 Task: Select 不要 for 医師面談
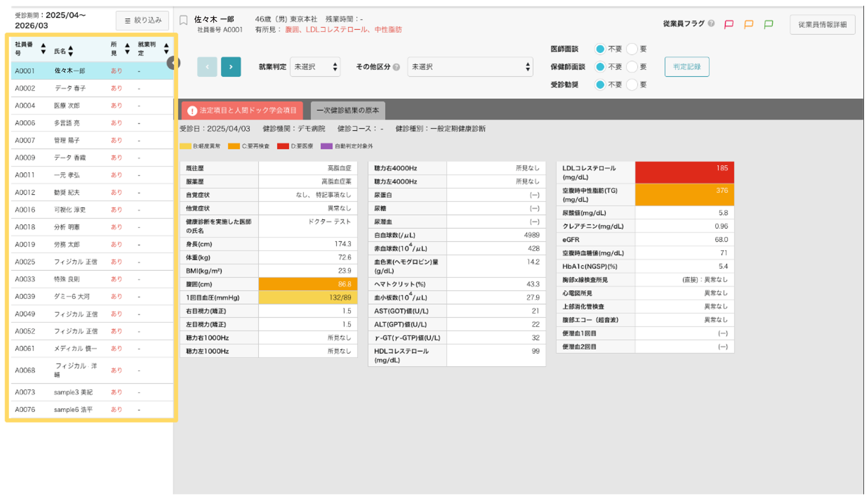coord(600,49)
